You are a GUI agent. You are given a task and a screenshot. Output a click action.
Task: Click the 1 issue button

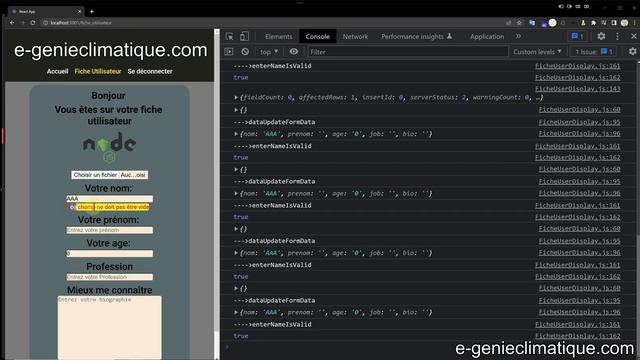(593, 52)
